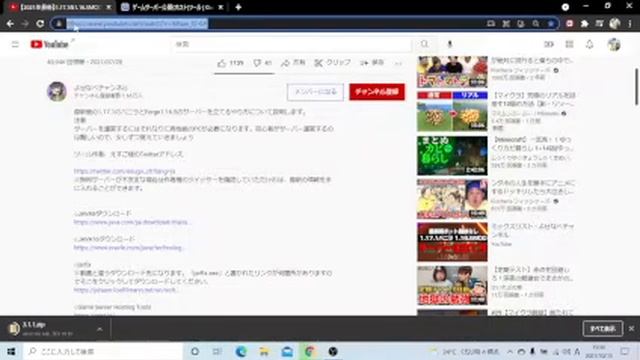
Task: Open the Minecraft real vs. game thumbnail
Action: click(452, 111)
